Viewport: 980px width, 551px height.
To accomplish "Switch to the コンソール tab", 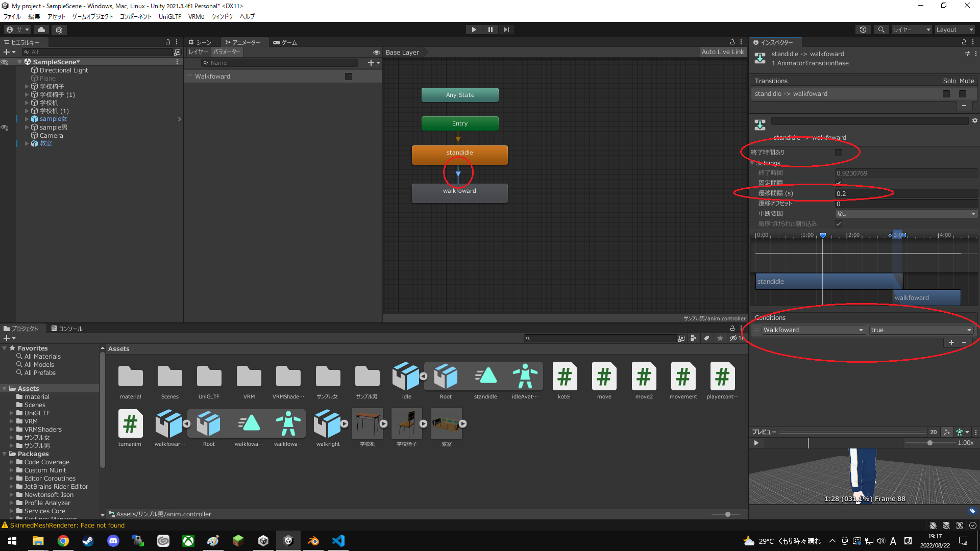I will pos(67,329).
